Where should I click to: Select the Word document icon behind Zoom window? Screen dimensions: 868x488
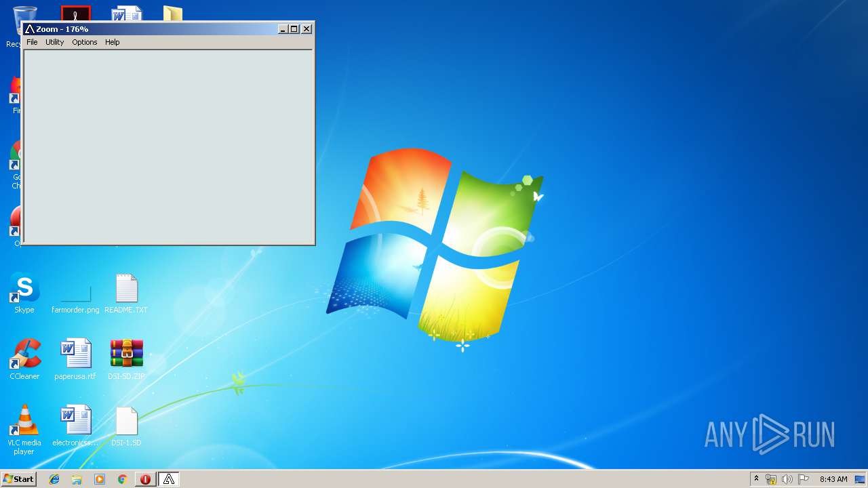[127, 13]
